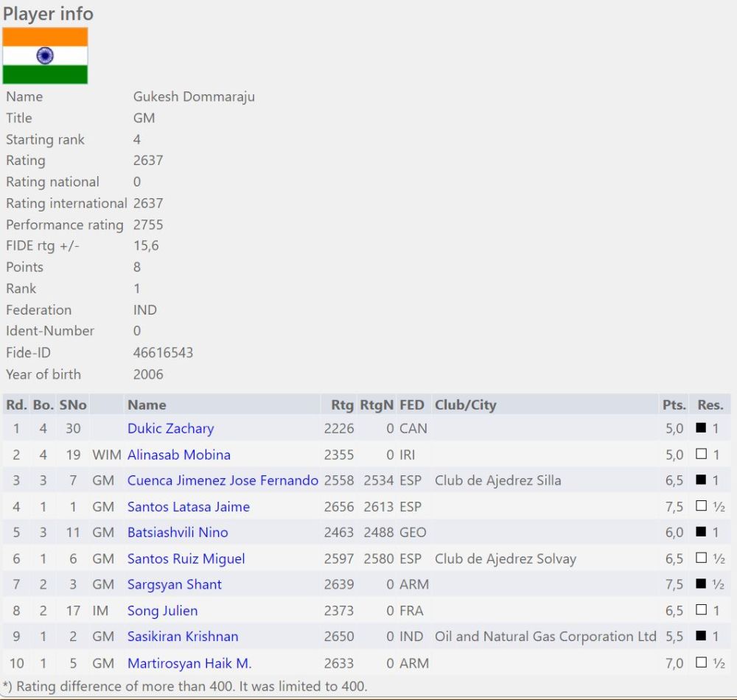
Task: Click the Club/City column header
Action: [x=465, y=405]
